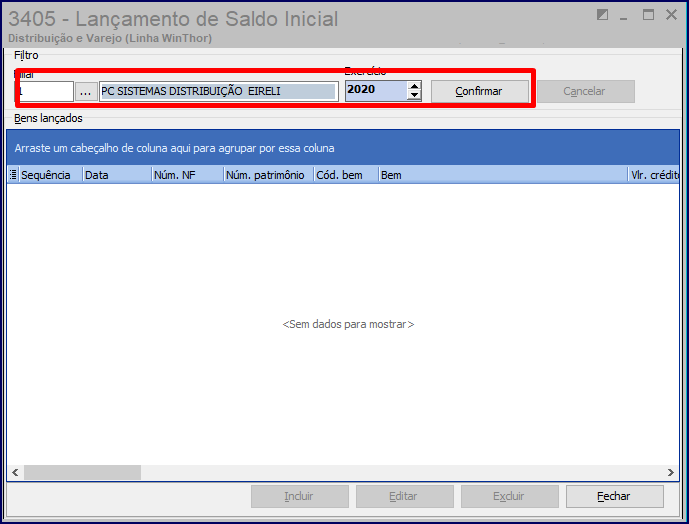Click the horizontal scrollbar thumb
Screen dimensions: 689x524
[x=83, y=473]
